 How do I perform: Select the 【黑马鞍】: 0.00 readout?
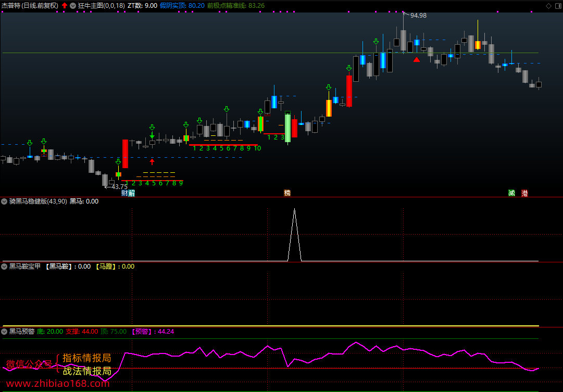point(68,267)
